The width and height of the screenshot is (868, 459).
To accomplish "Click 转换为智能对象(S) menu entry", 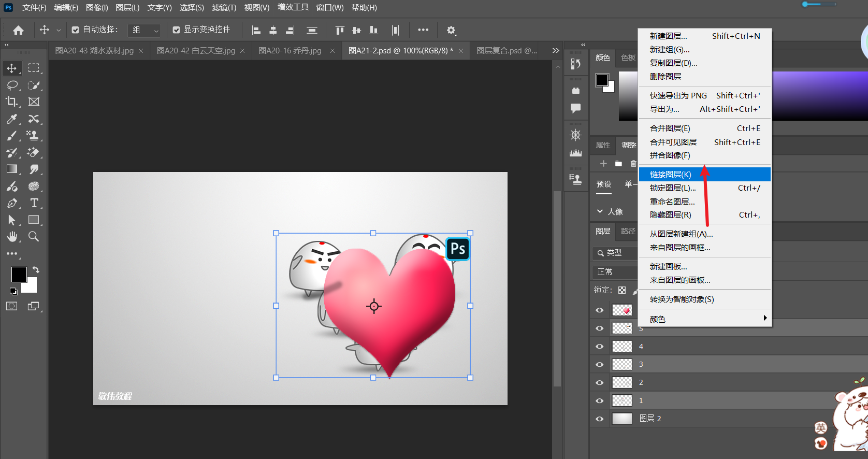I will pyautogui.click(x=682, y=299).
